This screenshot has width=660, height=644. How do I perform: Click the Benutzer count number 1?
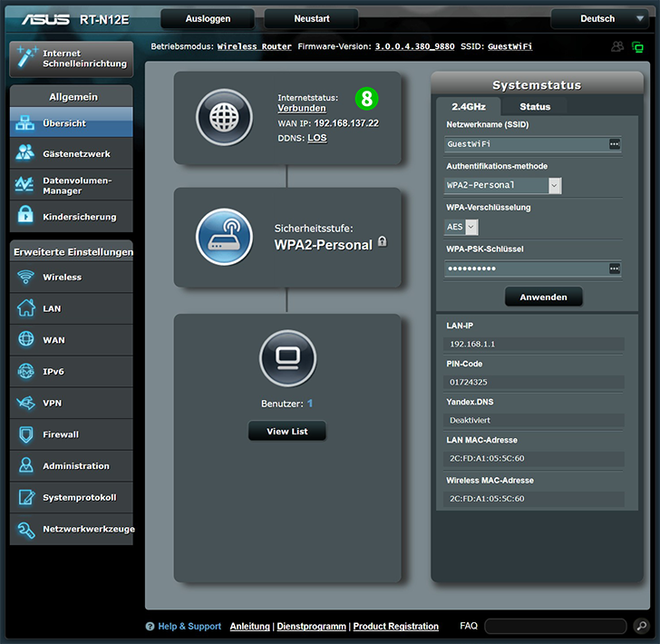(310, 404)
